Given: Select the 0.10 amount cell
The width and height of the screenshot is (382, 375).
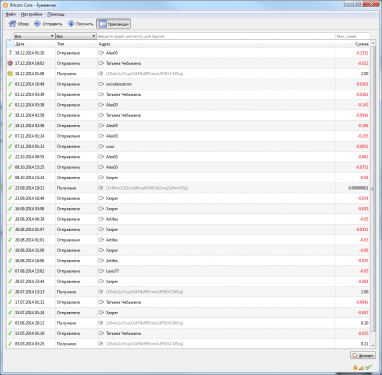Looking at the screenshot, I should pos(353,323).
